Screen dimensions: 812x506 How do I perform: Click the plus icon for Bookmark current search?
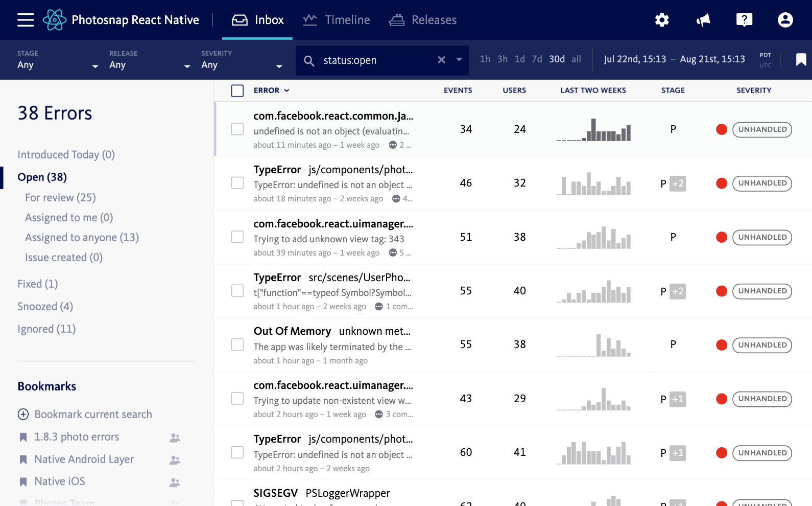coord(23,414)
